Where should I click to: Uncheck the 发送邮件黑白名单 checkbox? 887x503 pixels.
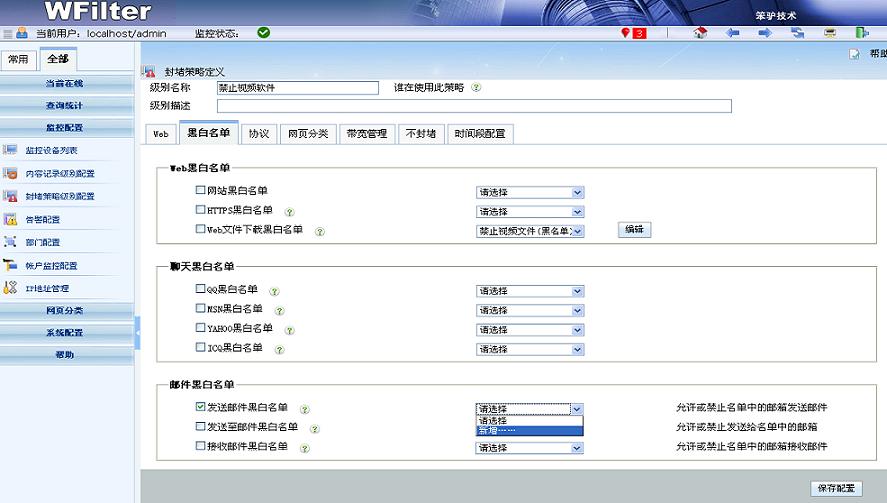200,408
